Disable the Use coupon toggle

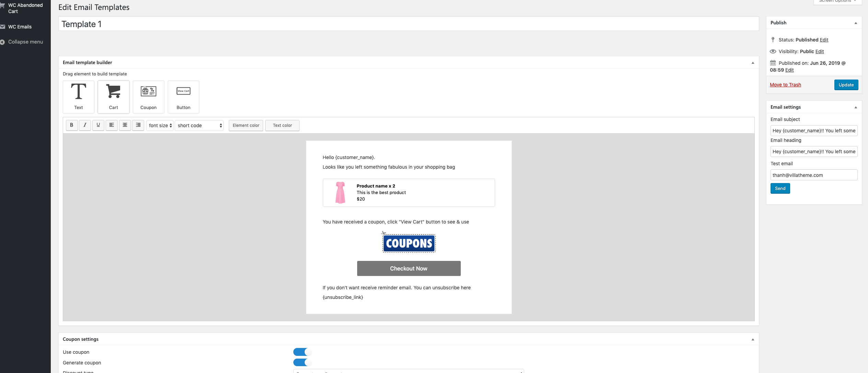(x=302, y=352)
